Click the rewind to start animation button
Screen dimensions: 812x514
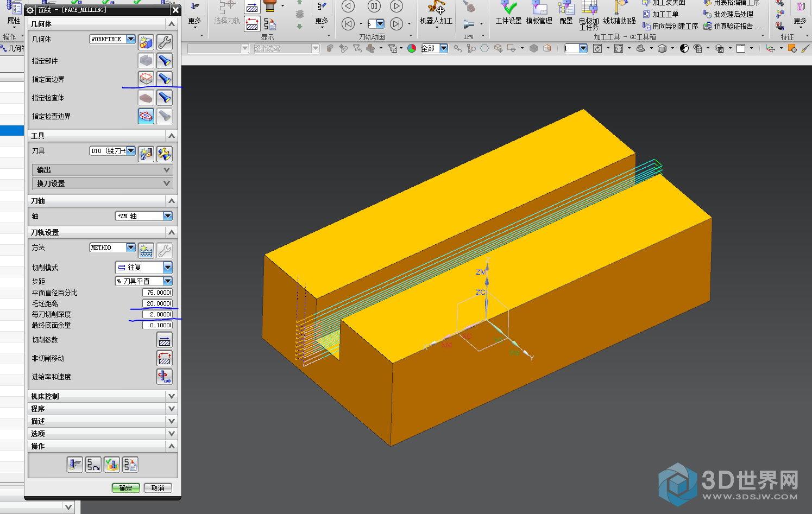[x=348, y=23]
